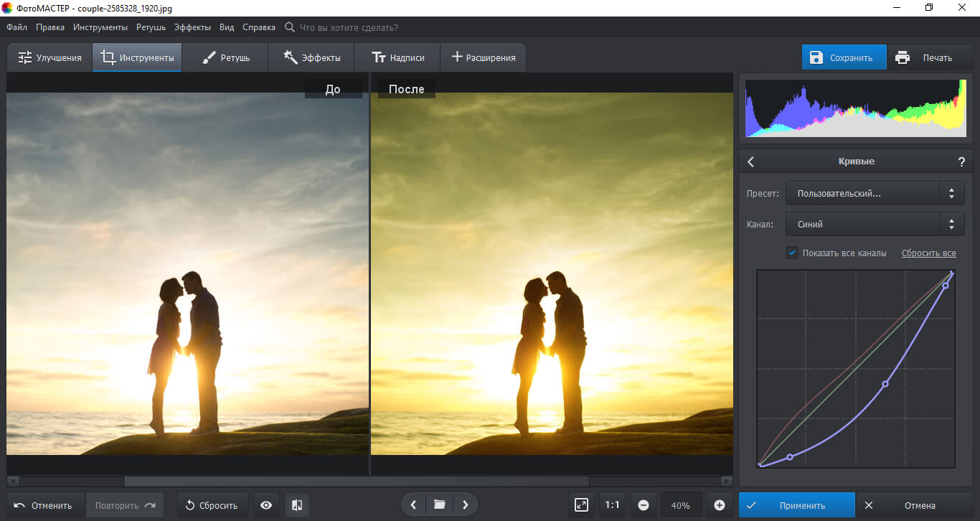This screenshot has width=980, height=521.
Task: Open the Эффекты menu in menu bar
Action: [x=192, y=27]
